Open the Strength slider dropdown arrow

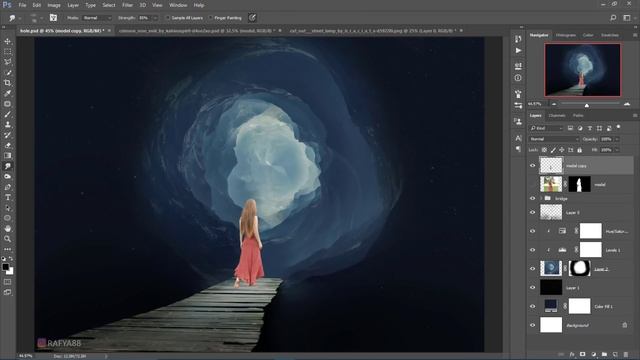coord(155,18)
